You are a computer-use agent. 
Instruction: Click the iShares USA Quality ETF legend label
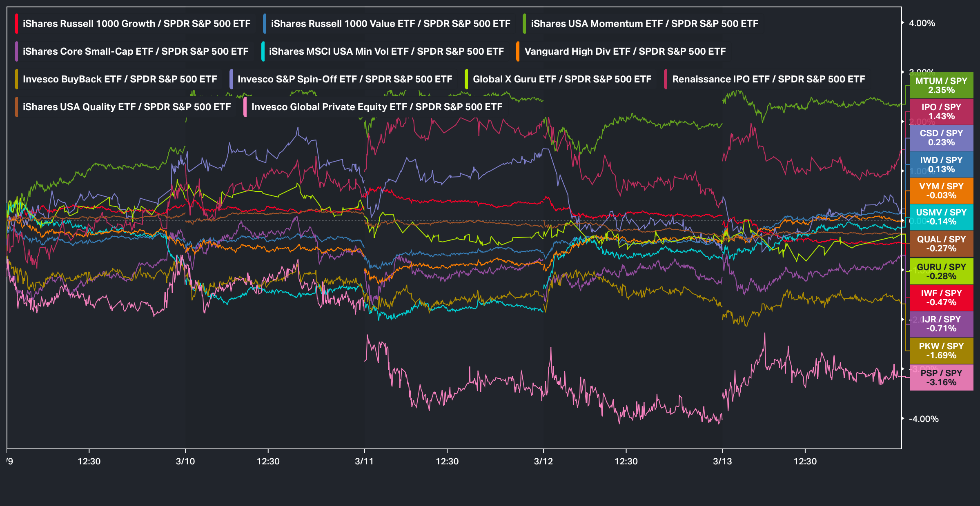(127, 107)
